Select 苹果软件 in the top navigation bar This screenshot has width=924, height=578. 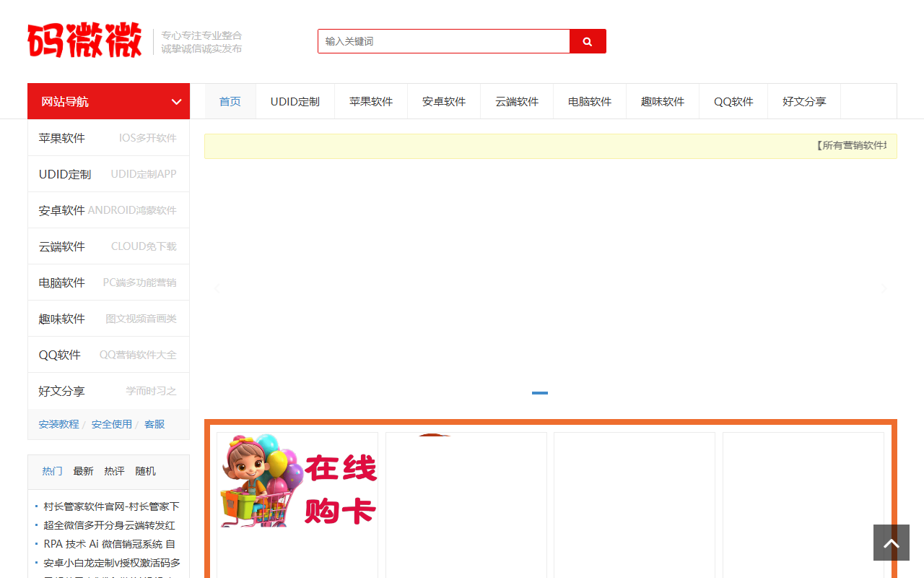coord(371,101)
